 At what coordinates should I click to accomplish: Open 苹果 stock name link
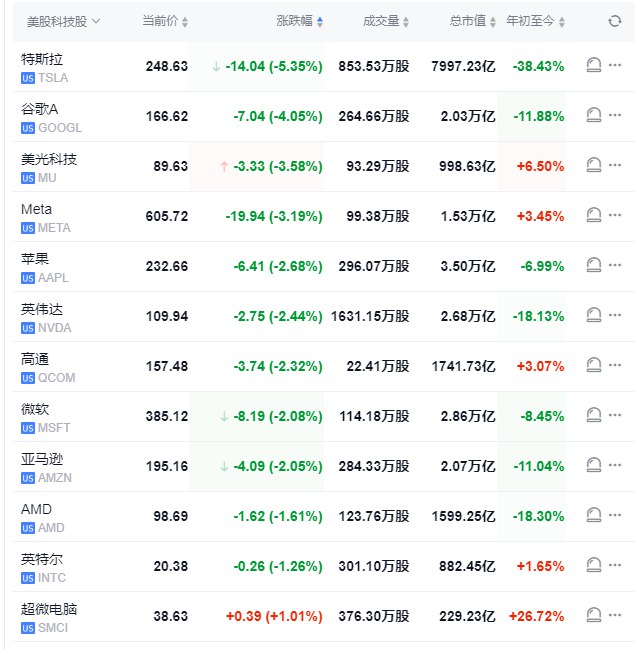coord(35,259)
